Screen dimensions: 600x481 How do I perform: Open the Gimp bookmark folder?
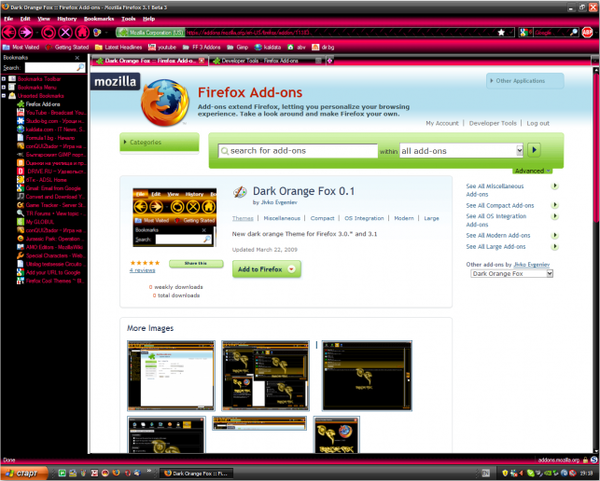click(238, 47)
